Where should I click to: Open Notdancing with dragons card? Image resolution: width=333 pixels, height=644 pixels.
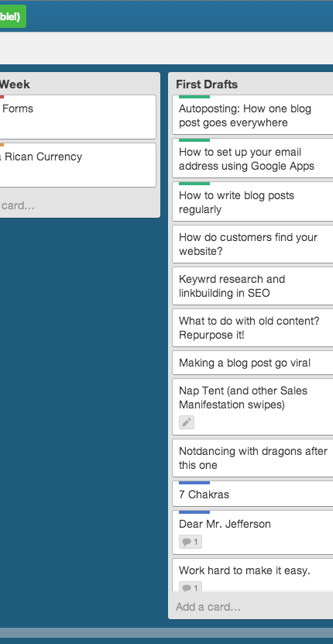[x=252, y=458]
